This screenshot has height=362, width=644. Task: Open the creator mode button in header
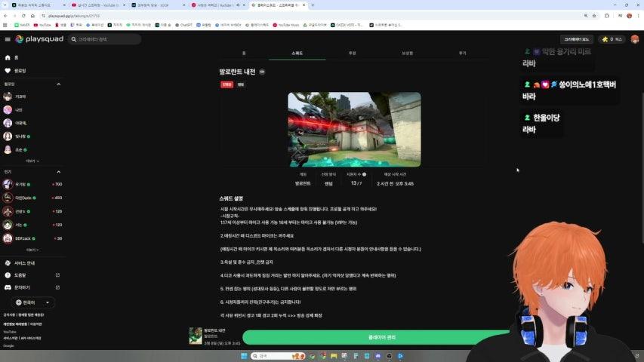(576, 39)
